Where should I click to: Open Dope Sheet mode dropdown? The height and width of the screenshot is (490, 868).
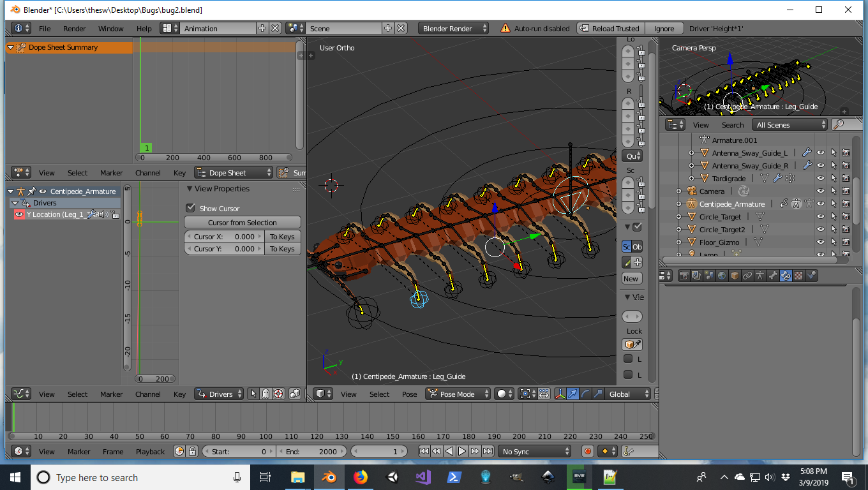(x=234, y=172)
